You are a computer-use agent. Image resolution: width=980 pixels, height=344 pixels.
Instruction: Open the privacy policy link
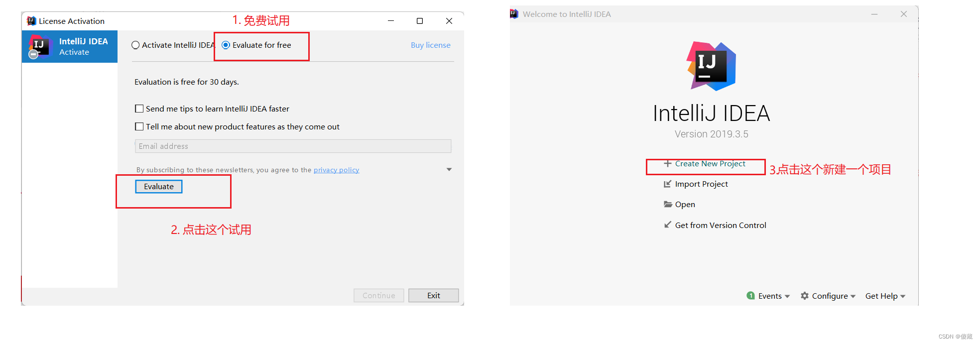point(336,170)
